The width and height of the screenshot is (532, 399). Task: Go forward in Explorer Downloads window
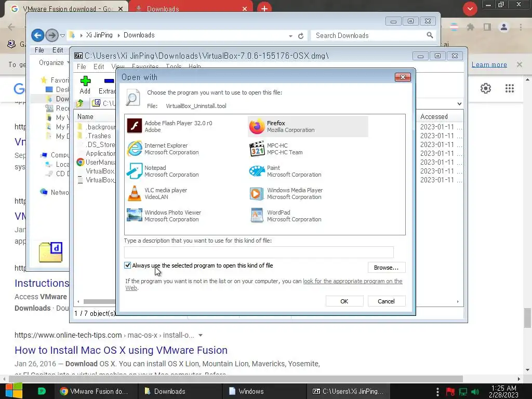click(x=51, y=35)
